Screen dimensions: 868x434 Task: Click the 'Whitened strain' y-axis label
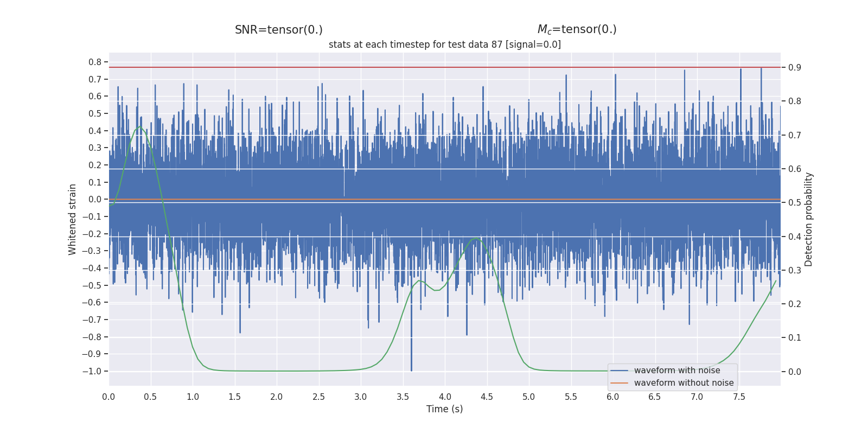click(72, 219)
